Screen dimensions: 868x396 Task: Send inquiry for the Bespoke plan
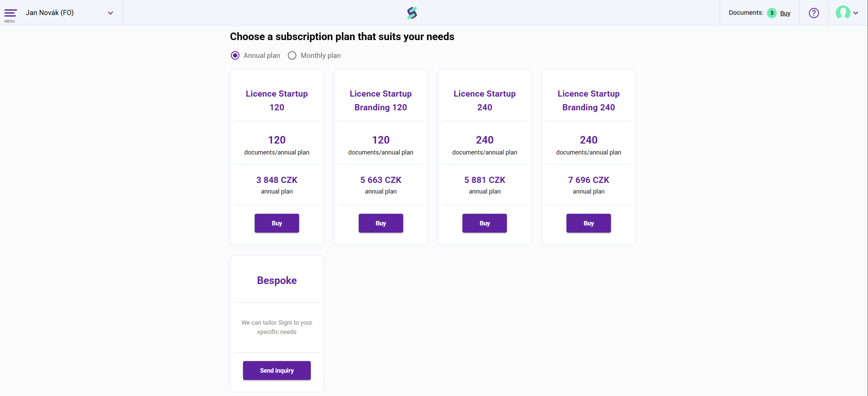coord(277,370)
